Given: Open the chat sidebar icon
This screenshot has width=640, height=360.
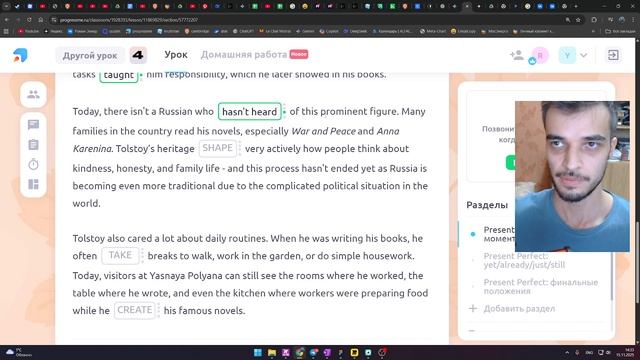Looking at the screenshot, I should 33,124.
